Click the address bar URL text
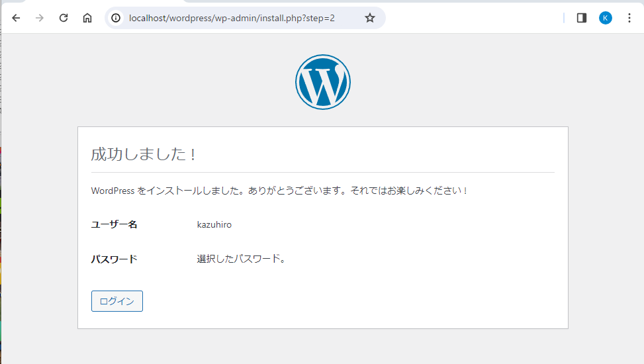This screenshot has width=644, height=364. 232,18
